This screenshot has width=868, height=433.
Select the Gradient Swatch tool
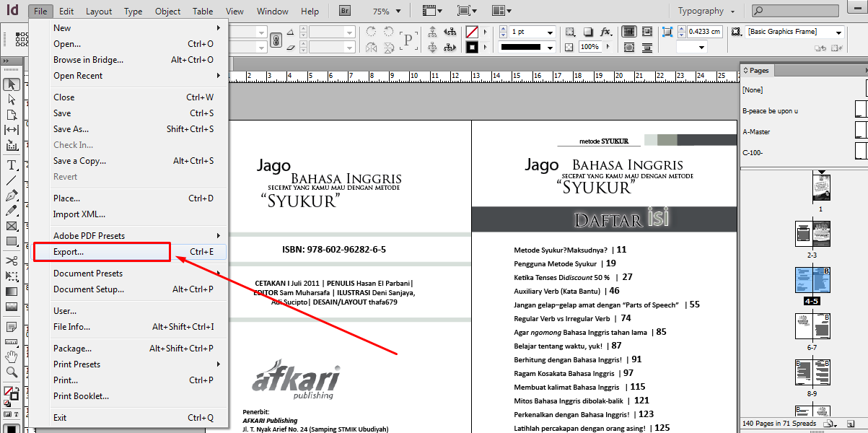[x=12, y=292]
